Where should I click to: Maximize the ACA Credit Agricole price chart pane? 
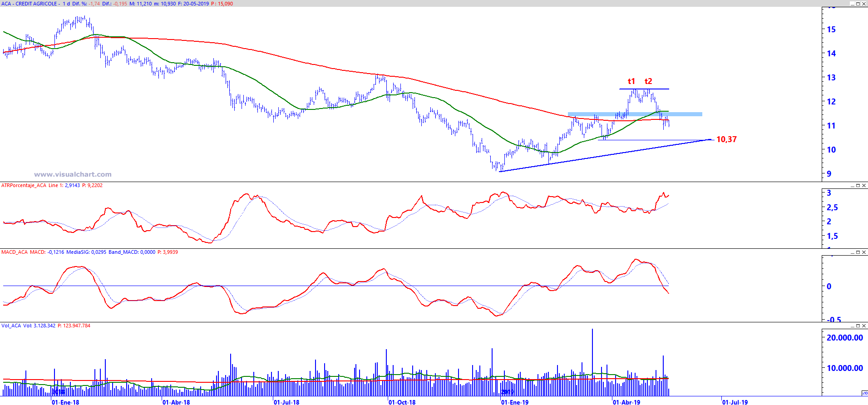[x=858, y=4]
